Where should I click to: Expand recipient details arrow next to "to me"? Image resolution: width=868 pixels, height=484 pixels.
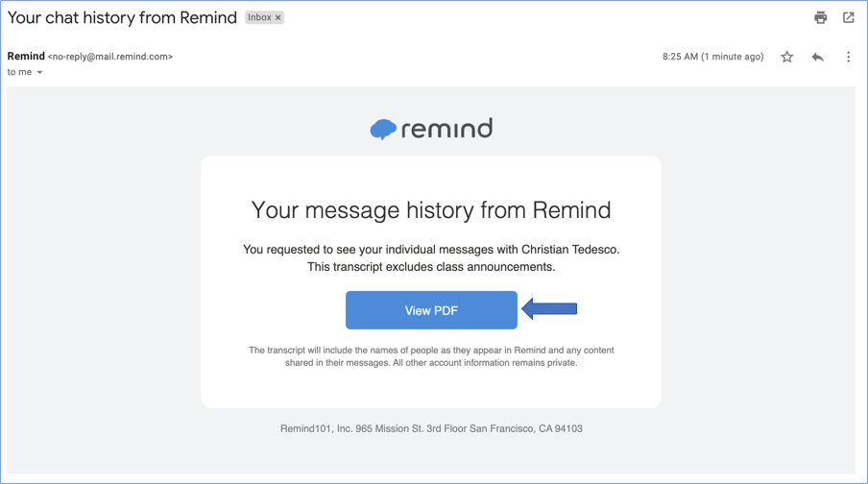tap(40, 73)
